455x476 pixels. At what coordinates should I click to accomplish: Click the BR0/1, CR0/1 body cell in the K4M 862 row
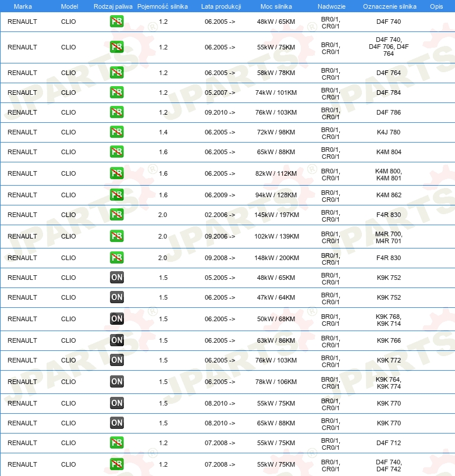(330, 196)
